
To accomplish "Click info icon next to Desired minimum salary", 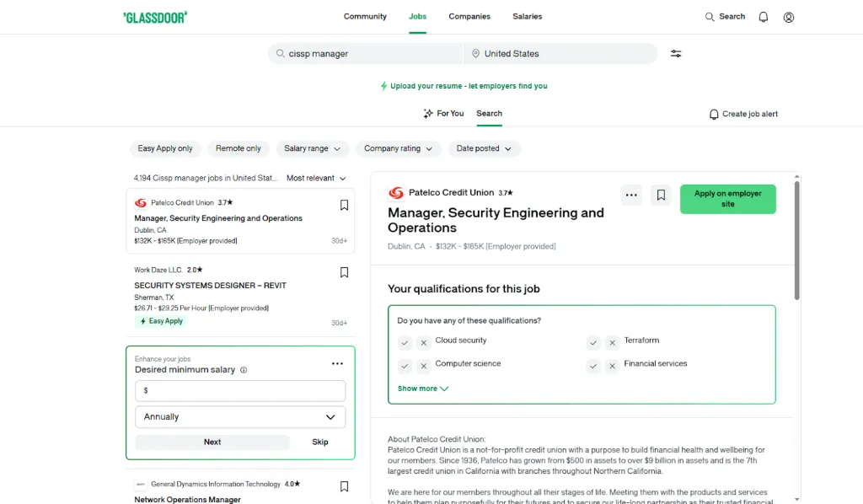I will [244, 370].
